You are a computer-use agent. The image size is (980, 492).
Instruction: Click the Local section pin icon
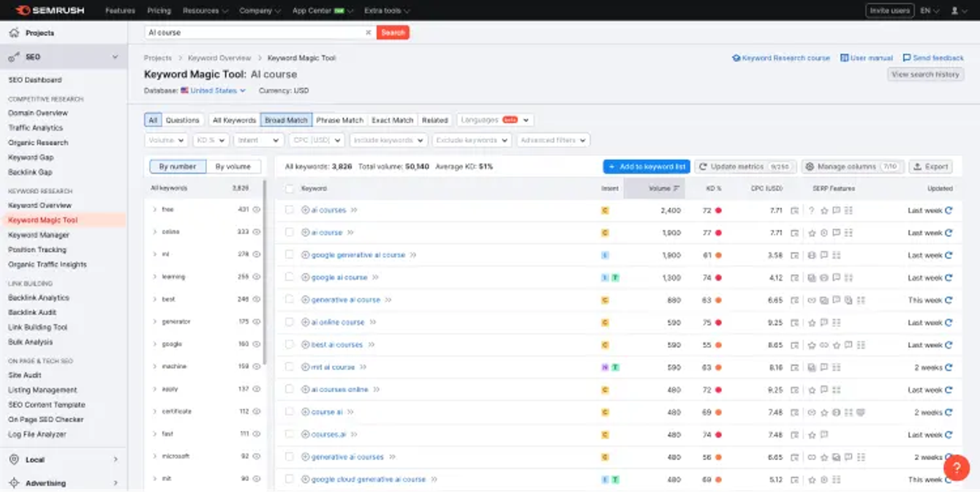(x=14, y=460)
